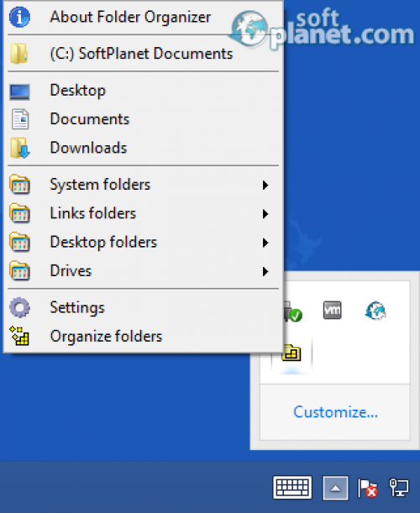Screen dimensions: 420x513
Task: Toggle the hidden tray icons arrow
Action: tap(335, 488)
